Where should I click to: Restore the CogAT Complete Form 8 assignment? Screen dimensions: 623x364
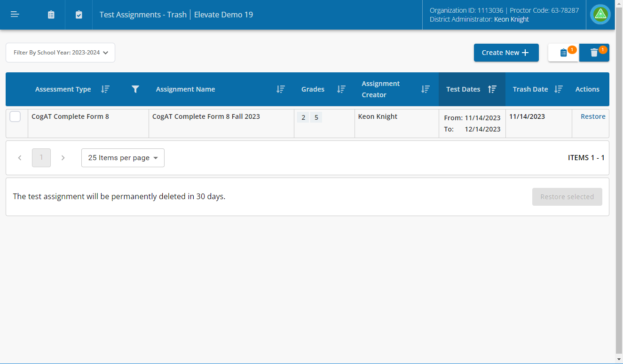[x=593, y=116]
